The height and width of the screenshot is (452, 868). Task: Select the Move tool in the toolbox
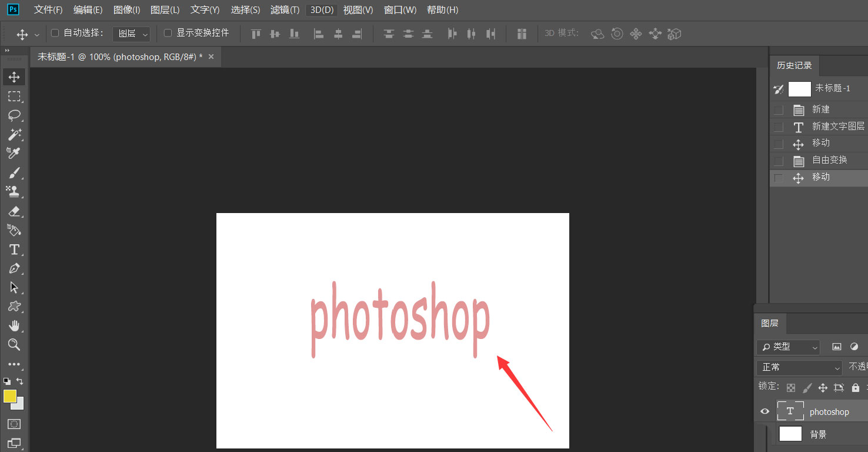pyautogui.click(x=14, y=77)
